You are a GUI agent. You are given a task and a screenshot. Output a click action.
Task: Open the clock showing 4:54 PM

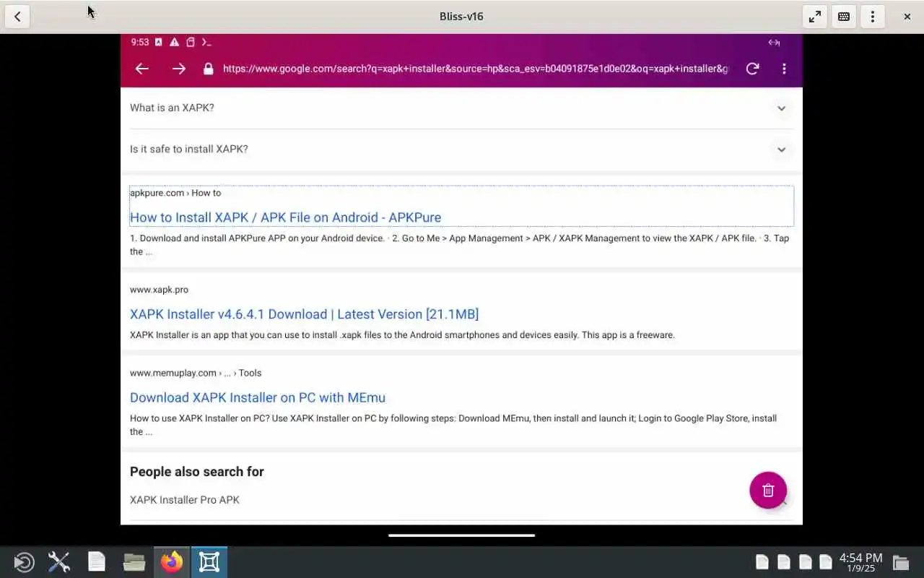click(x=860, y=562)
